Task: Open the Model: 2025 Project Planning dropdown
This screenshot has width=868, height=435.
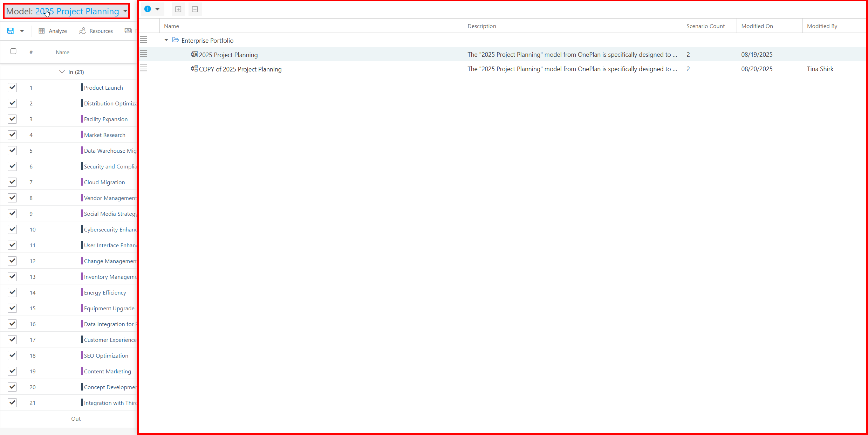Action: click(x=67, y=11)
